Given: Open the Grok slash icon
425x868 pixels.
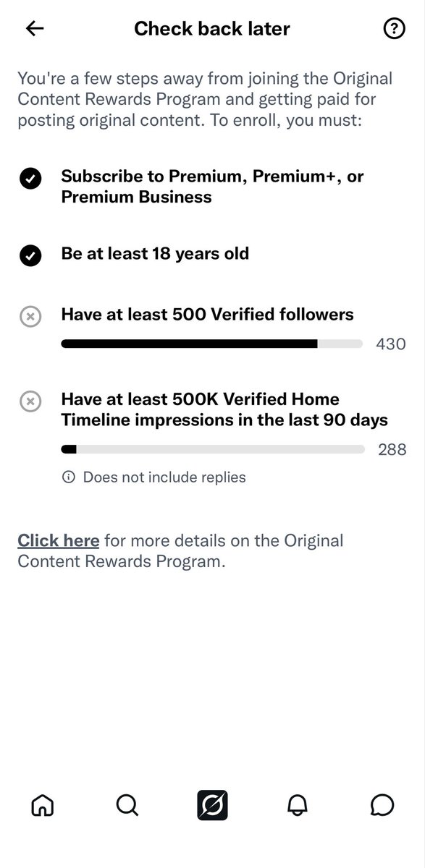Looking at the screenshot, I should pos(213,804).
